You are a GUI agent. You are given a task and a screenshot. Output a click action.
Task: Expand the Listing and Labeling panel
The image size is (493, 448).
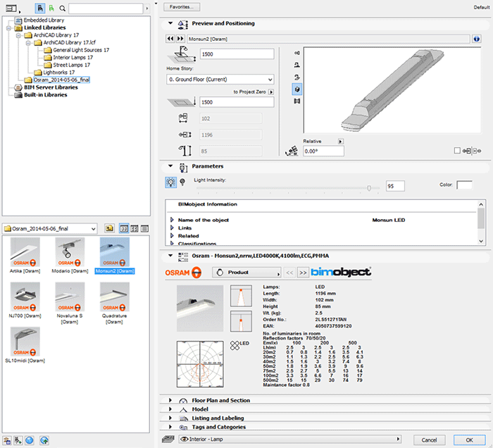pos(170,418)
